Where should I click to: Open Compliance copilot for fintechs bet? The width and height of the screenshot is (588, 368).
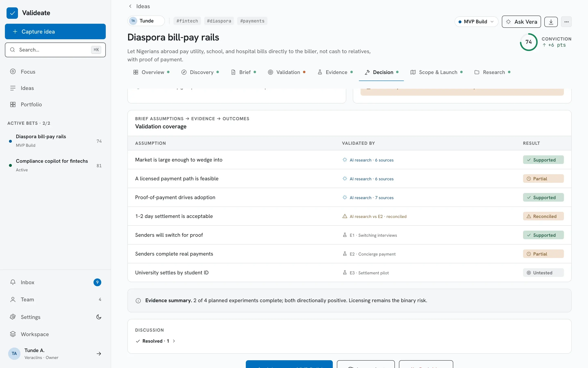pos(55,165)
